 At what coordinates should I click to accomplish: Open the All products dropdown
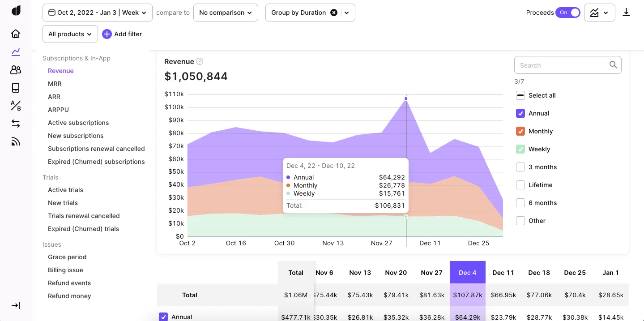click(x=70, y=34)
